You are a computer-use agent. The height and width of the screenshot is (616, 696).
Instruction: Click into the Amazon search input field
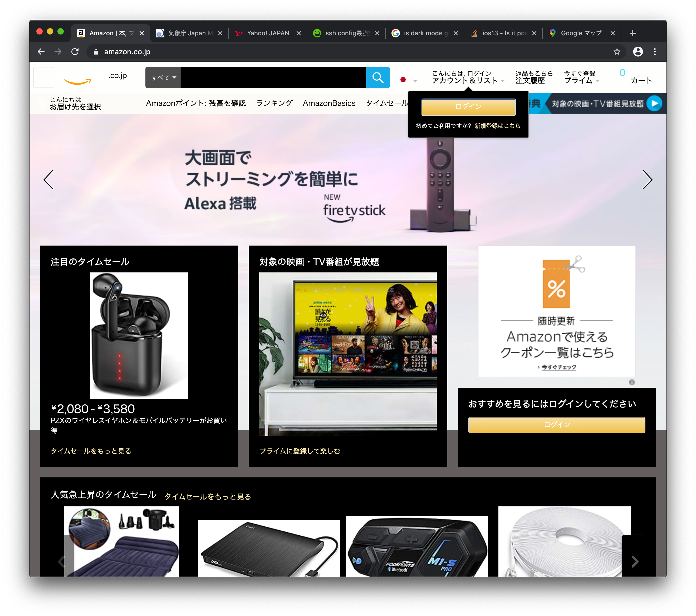coord(273,78)
